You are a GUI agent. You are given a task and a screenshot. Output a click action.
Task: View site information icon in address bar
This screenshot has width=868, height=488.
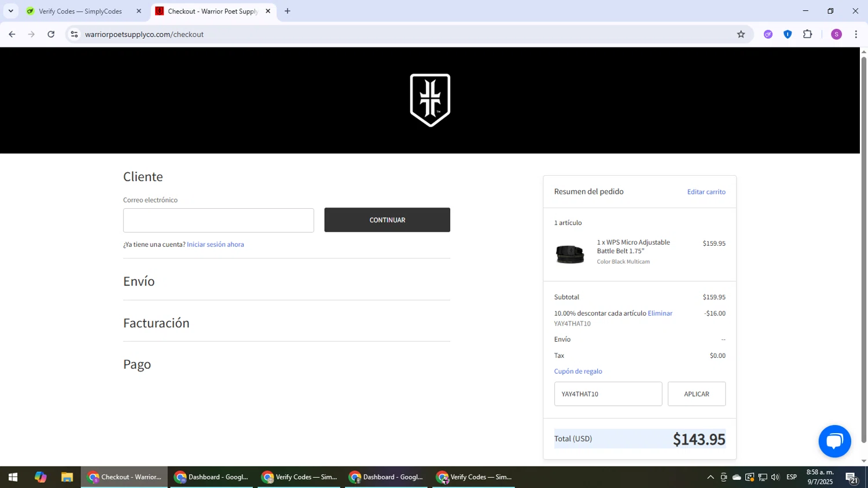tap(74, 34)
